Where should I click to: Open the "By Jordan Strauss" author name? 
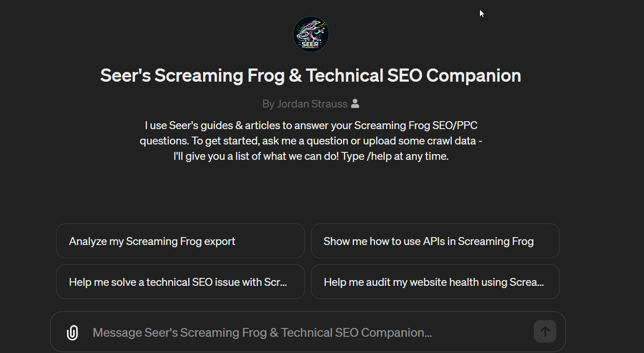click(x=305, y=104)
